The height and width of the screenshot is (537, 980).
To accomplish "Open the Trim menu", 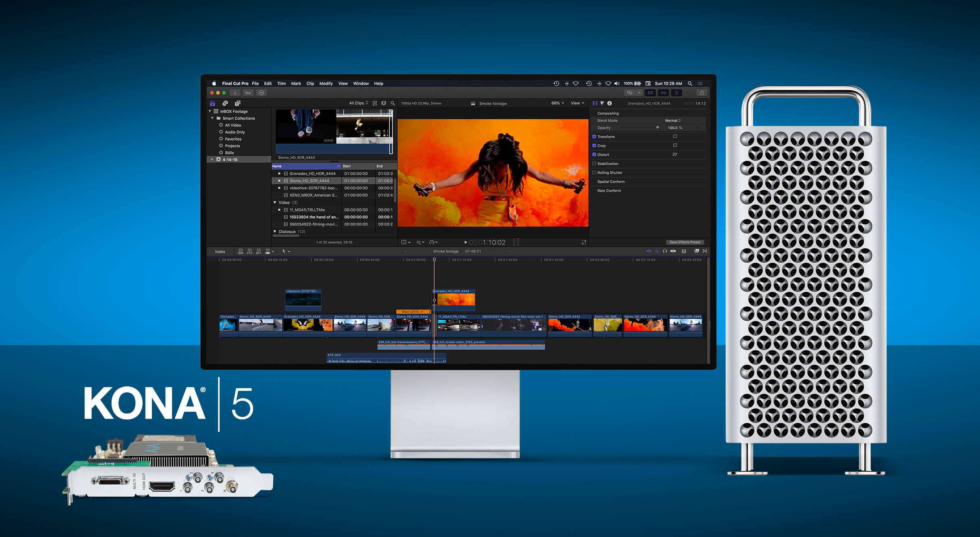I will pos(281,83).
